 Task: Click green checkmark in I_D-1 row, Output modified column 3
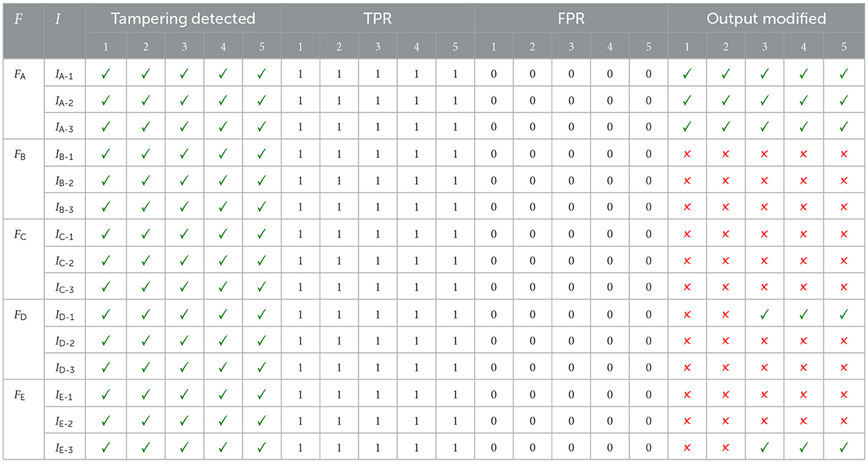[x=764, y=313]
